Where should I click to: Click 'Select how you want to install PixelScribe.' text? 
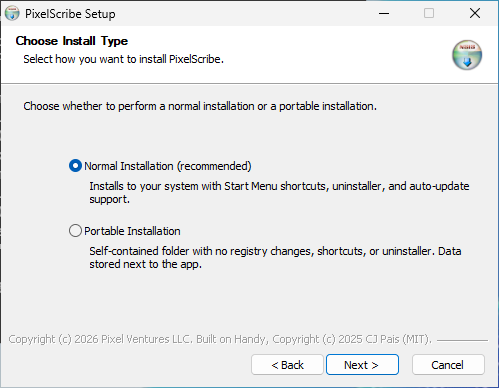point(123,59)
